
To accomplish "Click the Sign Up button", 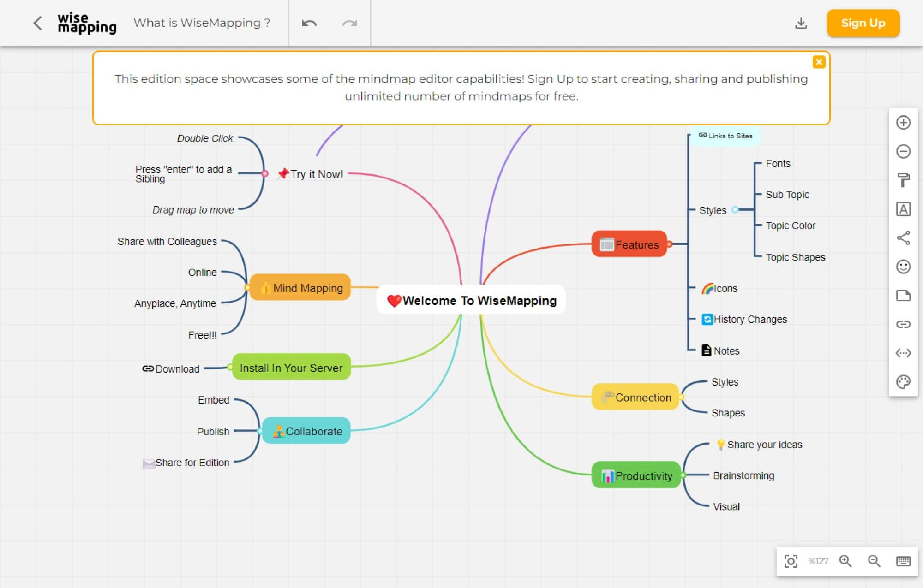I will pyautogui.click(x=863, y=23).
